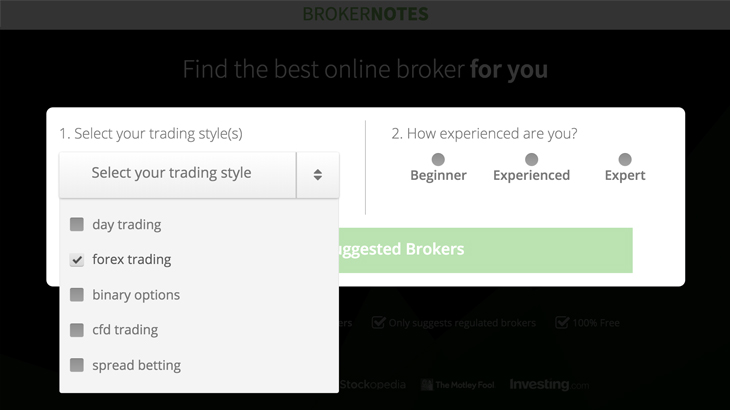Select the Expert experience radio button
Screen dimensions: 730x410
[x=625, y=160]
